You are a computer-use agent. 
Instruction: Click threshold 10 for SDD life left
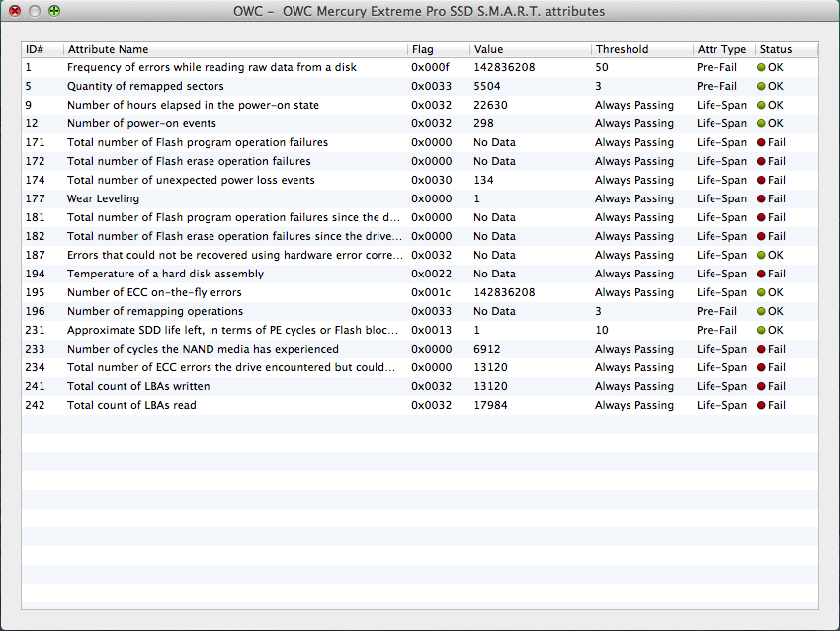pyautogui.click(x=602, y=330)
